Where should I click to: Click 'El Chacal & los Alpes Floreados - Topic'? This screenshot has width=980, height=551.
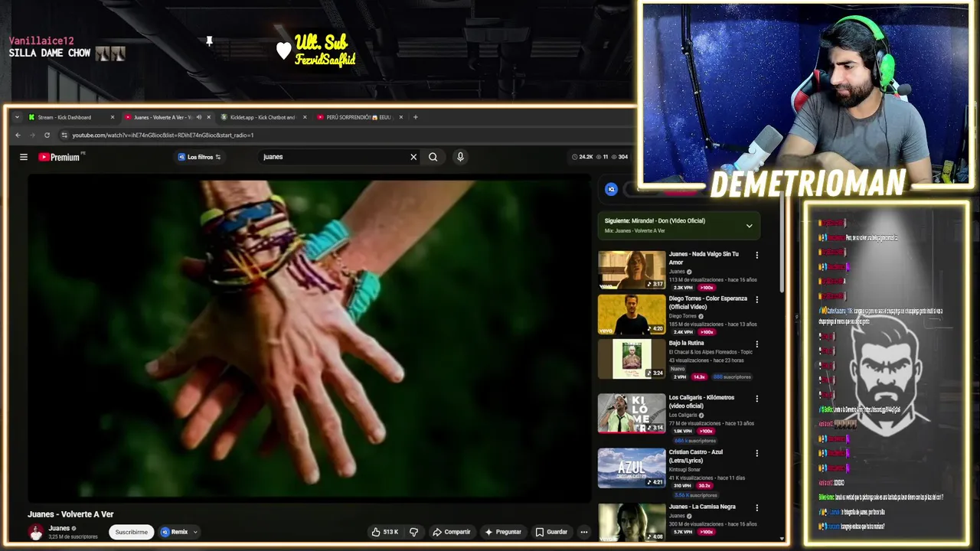click(711, 352)
